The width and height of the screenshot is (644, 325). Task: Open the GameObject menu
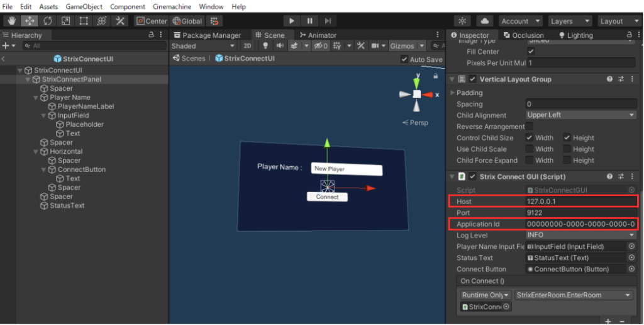tap(84, 6)
